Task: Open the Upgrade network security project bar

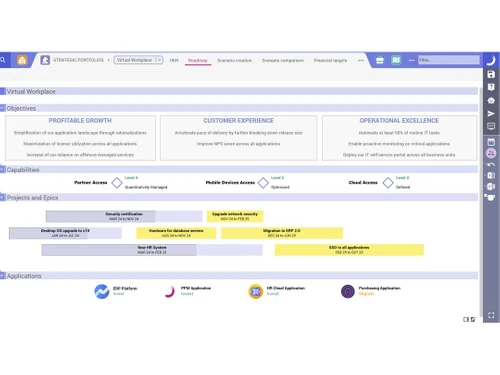Action: pyautogui.click(x=235, y=216)
